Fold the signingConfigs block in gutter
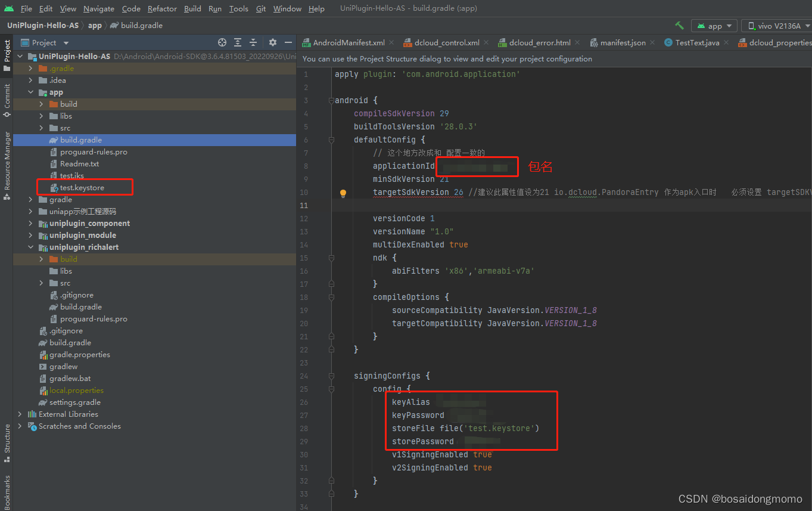 [x=331, y=376]
